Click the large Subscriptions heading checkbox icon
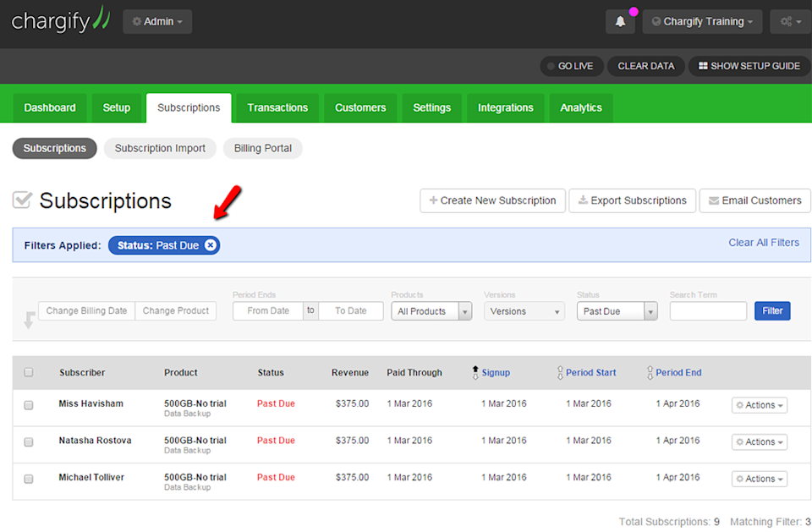The width and height of the screenshot is (812, 532). 22,200
